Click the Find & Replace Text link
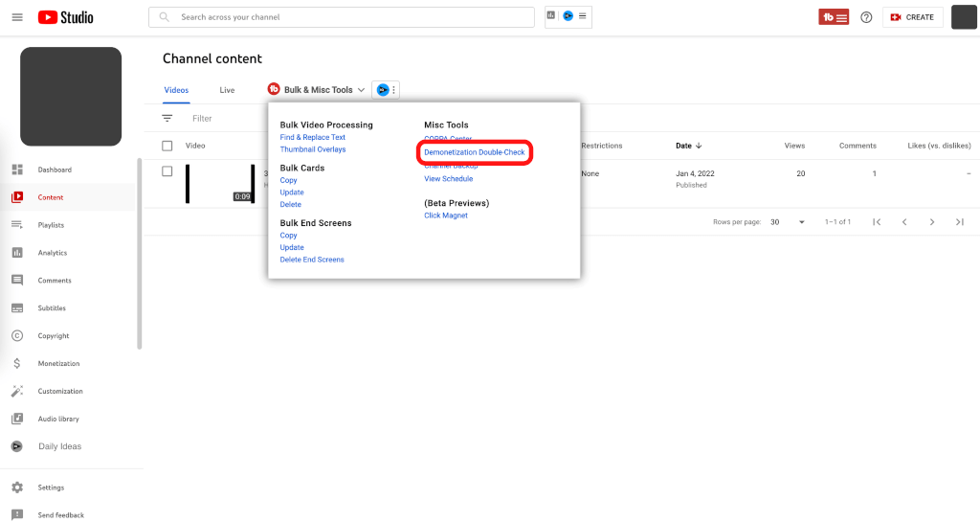This screenshot has height=522, width=980. (312, 137)
